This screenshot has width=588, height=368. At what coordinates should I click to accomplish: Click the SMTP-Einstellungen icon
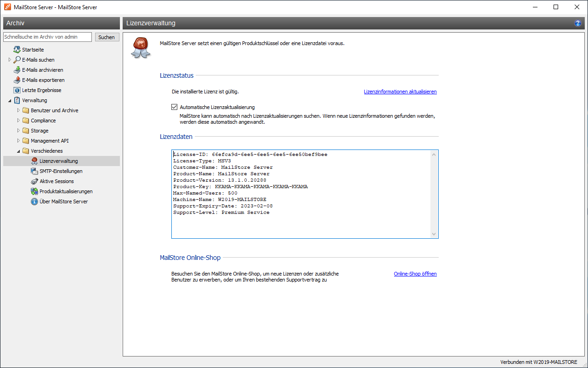tap(34, 171)
